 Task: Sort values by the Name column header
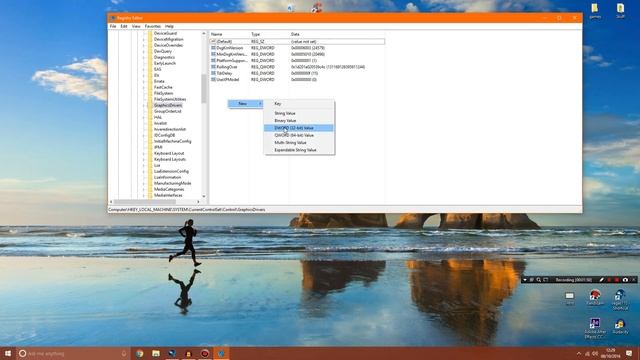point(229,34)
